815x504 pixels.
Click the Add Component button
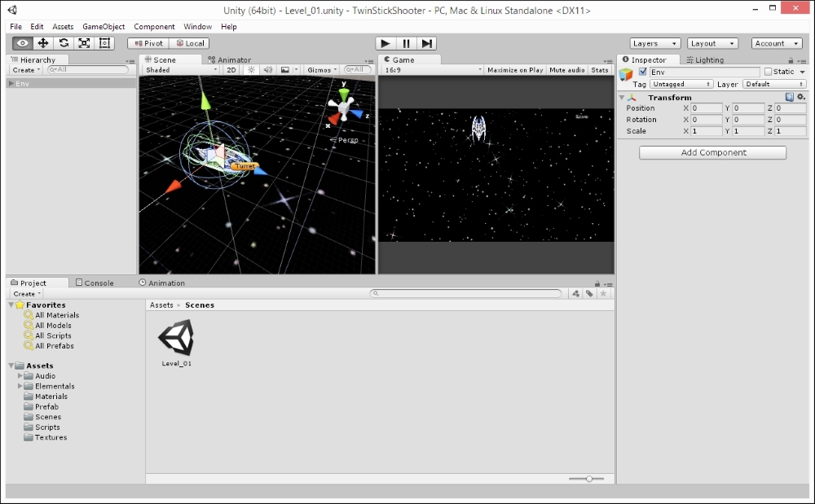coord(712,152)
